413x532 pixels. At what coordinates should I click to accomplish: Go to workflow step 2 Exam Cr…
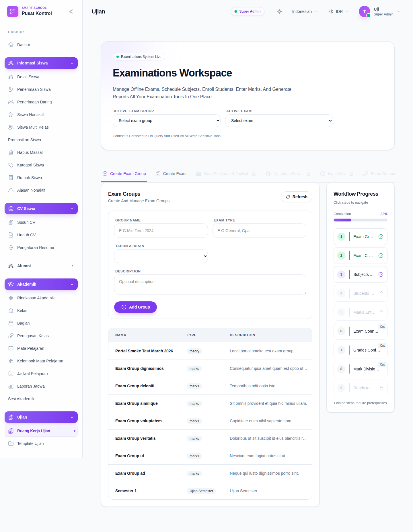[361, 256]
